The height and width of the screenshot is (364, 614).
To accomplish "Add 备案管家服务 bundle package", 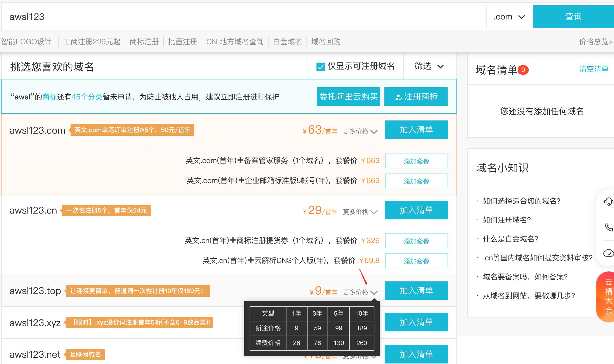I will (417, 161).
